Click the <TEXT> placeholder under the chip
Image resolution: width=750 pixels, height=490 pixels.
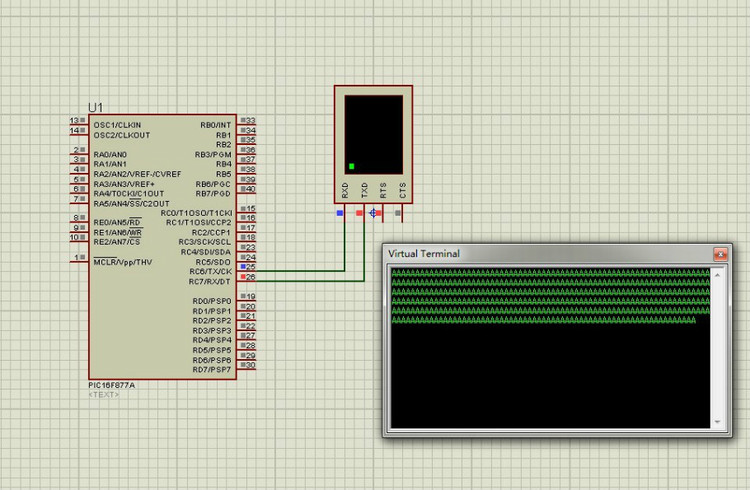tap(104, 395)
